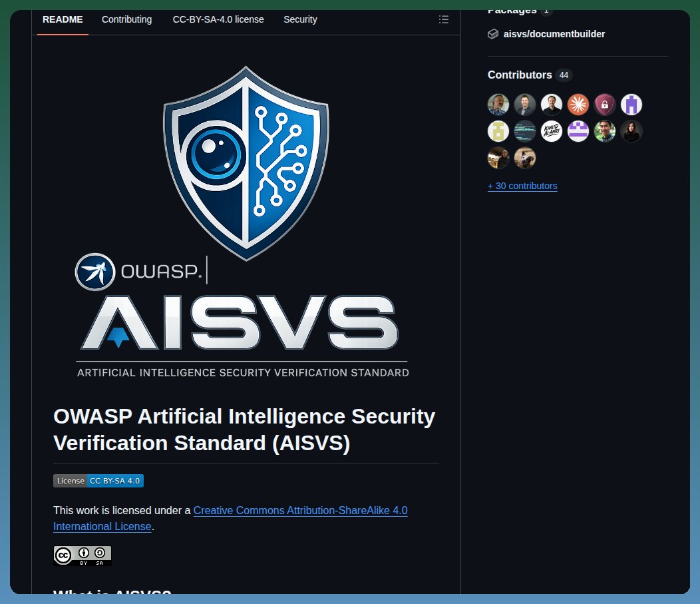
Task: Click the OWASP Artificial Intelligence Security heading
Action: tap(244, 430)
